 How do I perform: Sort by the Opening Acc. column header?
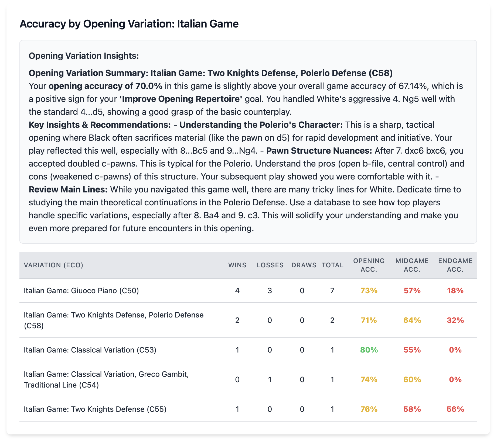(369, 265)
